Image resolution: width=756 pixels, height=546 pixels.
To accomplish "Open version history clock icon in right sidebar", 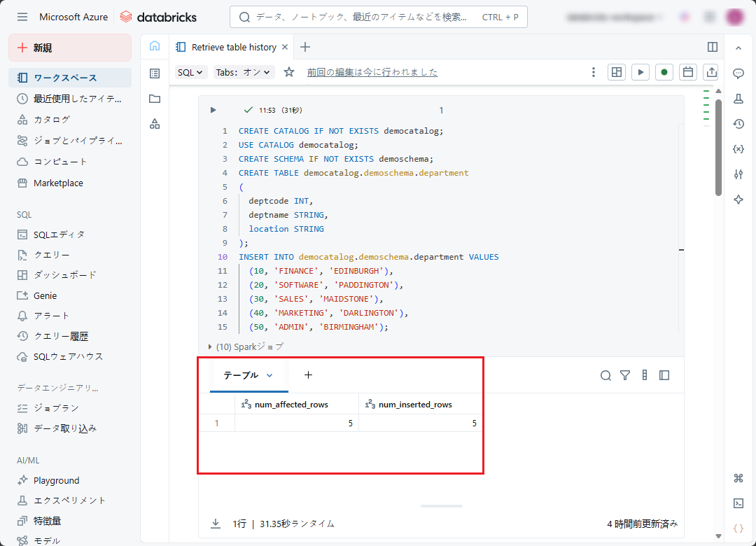I will [738, 124].
